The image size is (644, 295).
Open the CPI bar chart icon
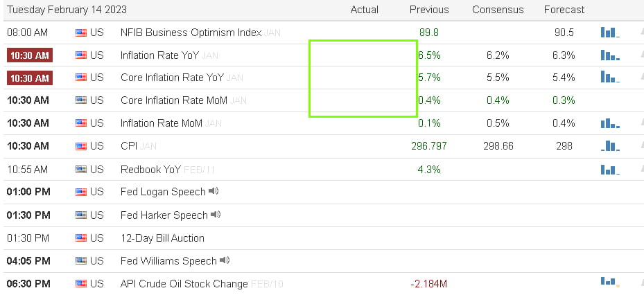[609, 146]
